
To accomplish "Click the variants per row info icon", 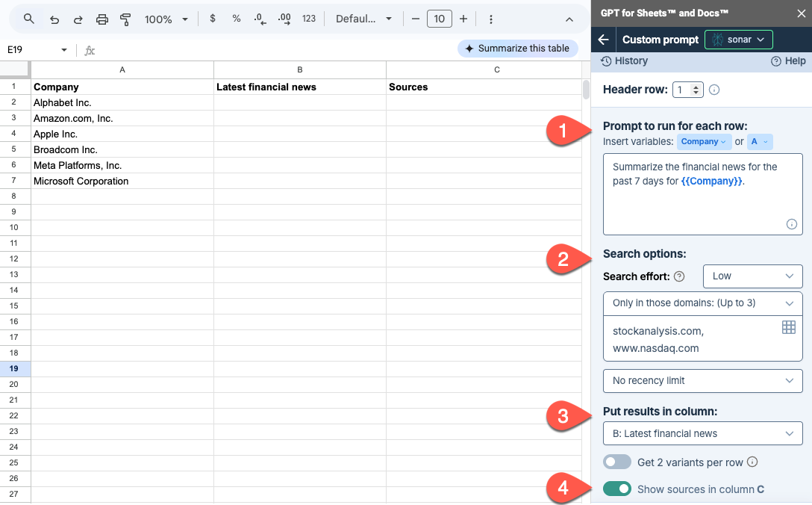I will coord(752,462).
